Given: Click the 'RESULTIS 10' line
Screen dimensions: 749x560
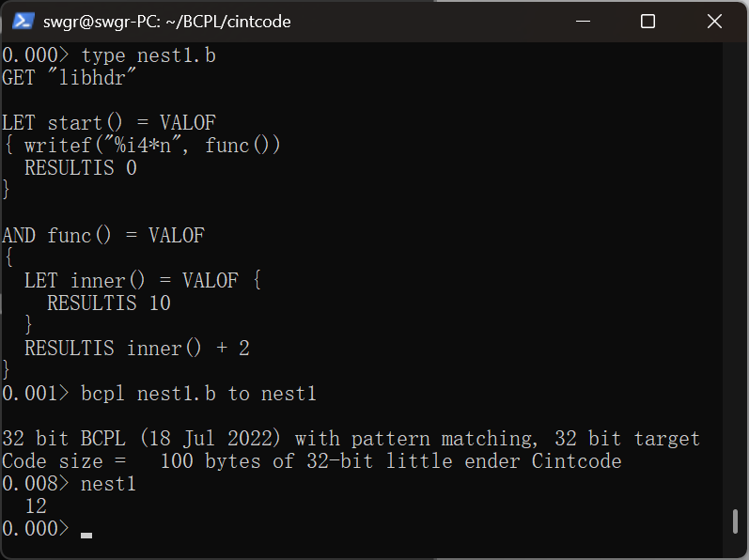Looking at the screenshot, I should coord(109,303).
